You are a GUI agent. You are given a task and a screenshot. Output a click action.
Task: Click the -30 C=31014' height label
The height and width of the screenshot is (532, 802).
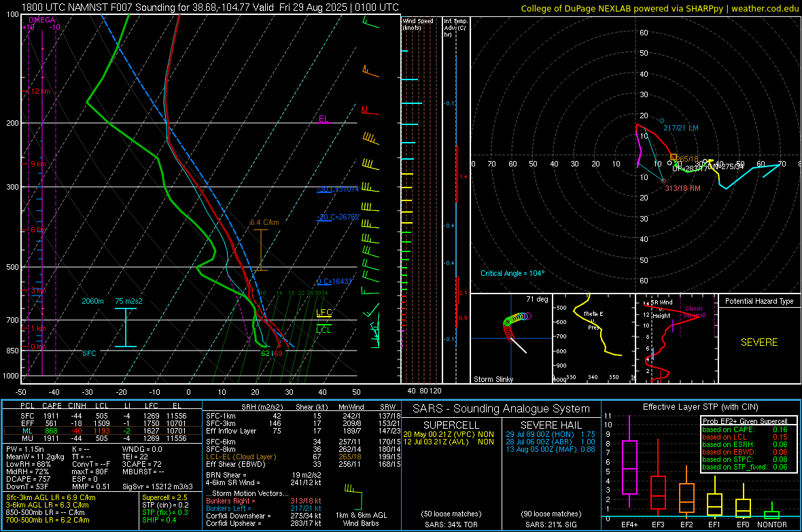click(x=338, y=190)
